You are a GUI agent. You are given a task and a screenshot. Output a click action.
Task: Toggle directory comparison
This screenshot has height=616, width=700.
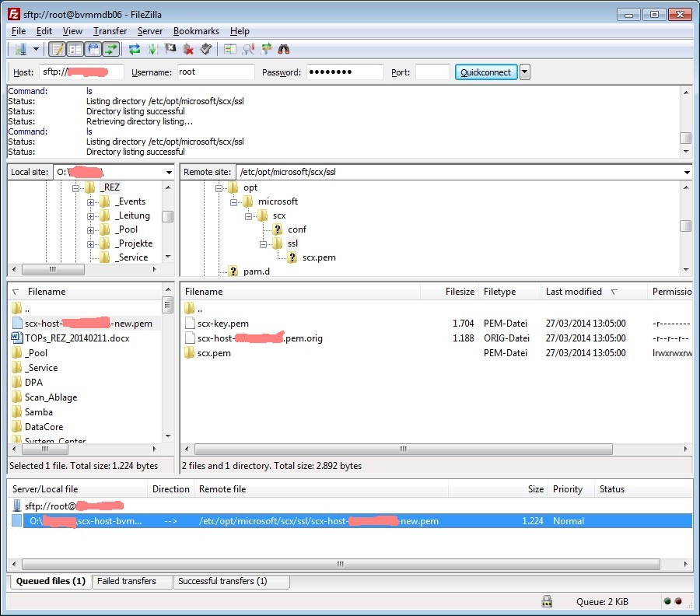pyautogui.click(x=248, y=49)
